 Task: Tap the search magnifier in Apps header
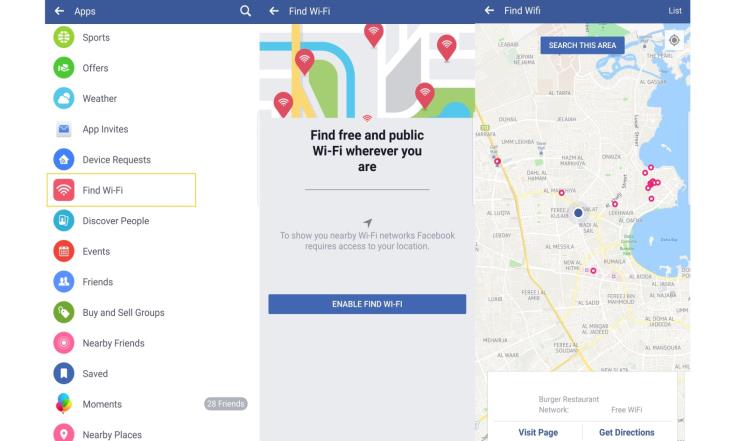pyautogui.click(x=245, y=11)
